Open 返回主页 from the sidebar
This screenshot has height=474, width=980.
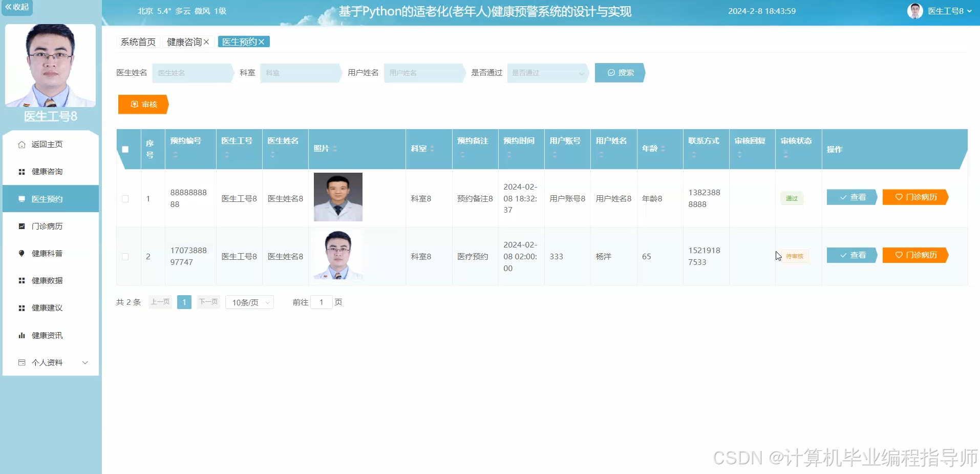(x=50, y=144)
